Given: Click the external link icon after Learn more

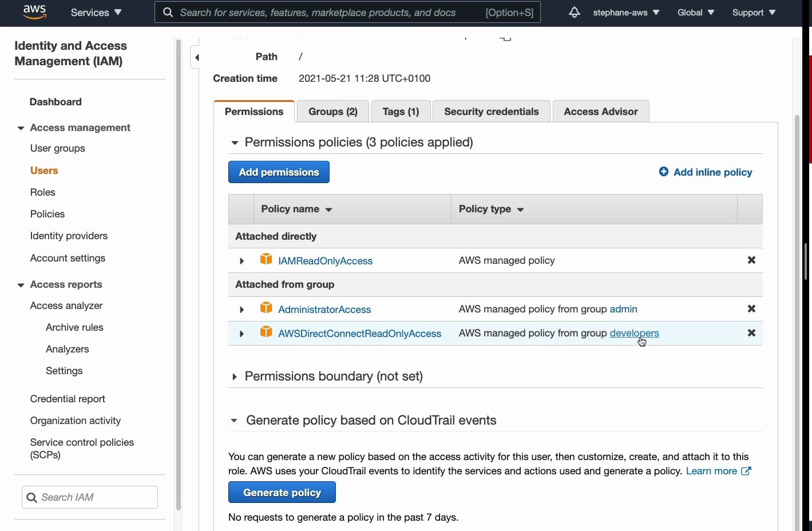Looking at the screenshot, I should click(x=746, y=471).
